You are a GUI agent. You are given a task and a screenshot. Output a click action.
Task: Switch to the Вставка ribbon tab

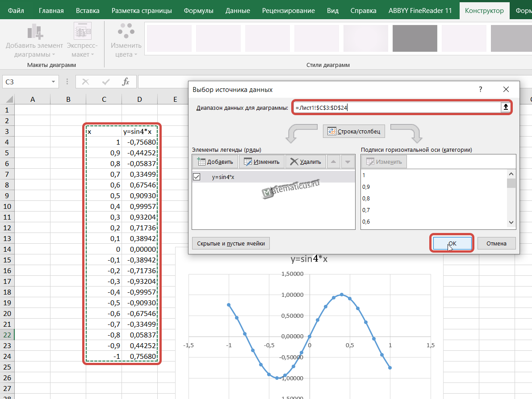click(88, 11)
